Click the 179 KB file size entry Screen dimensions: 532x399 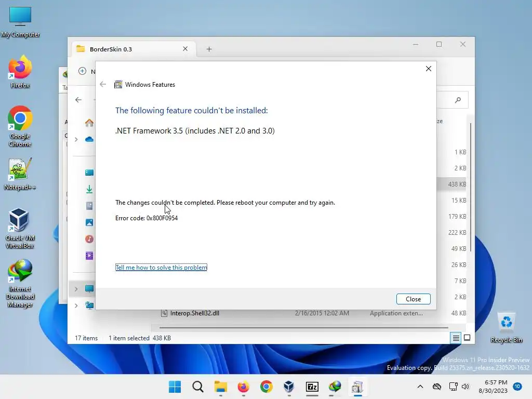457,217
